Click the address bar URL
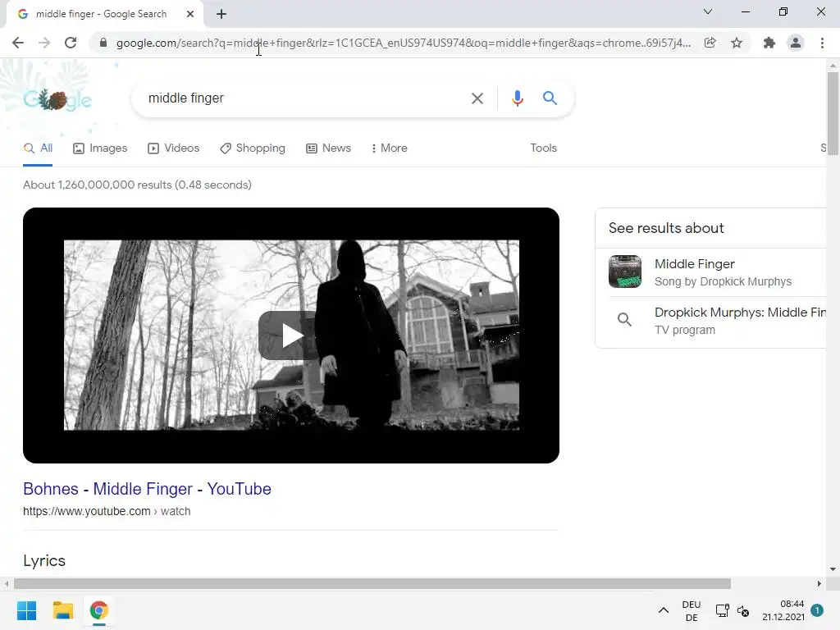This screenshot has width=840, height=630. click(403, 43)
